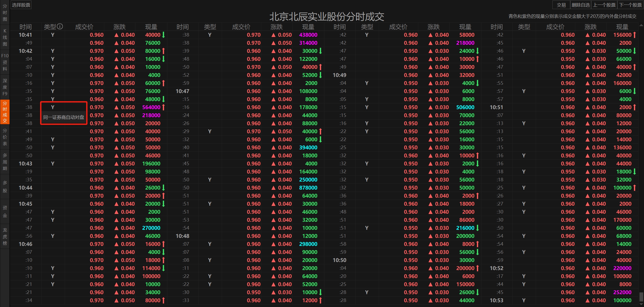Open the F10资料 sidebar tab
This screenshot has width=644, height=307.
[5, 62]
